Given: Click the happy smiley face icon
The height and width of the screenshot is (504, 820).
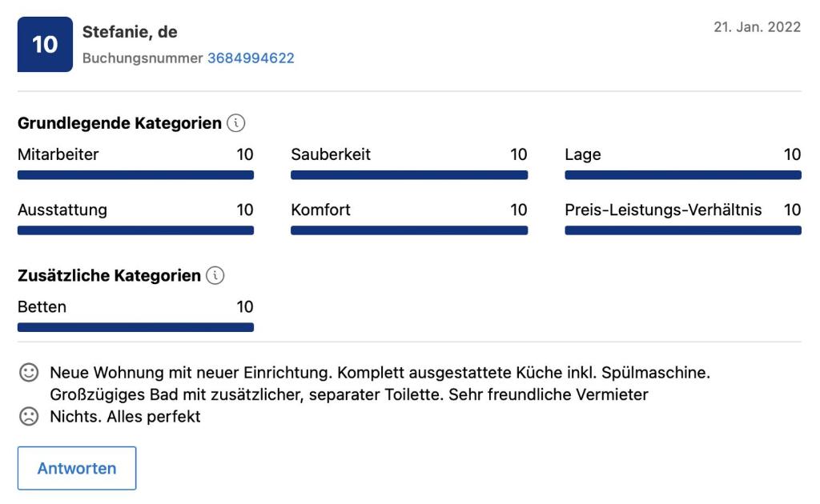Looking at the screenshot, I should (29, 372).
